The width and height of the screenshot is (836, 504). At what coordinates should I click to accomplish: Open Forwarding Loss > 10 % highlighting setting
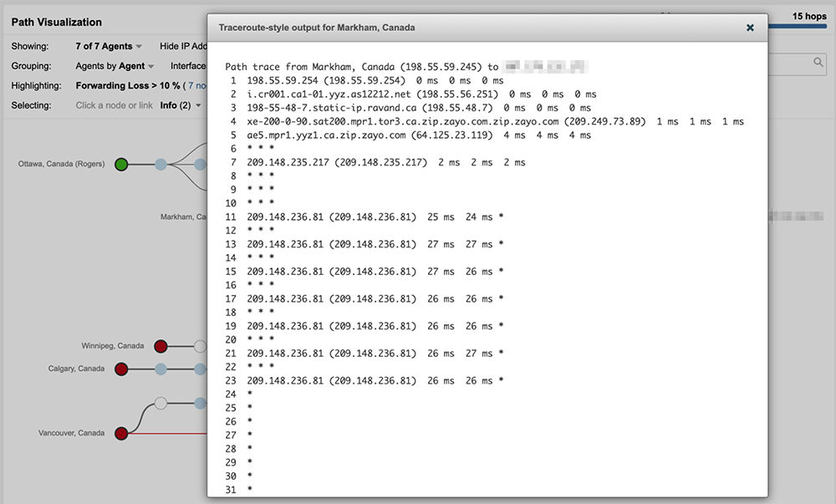pos(128,86)
